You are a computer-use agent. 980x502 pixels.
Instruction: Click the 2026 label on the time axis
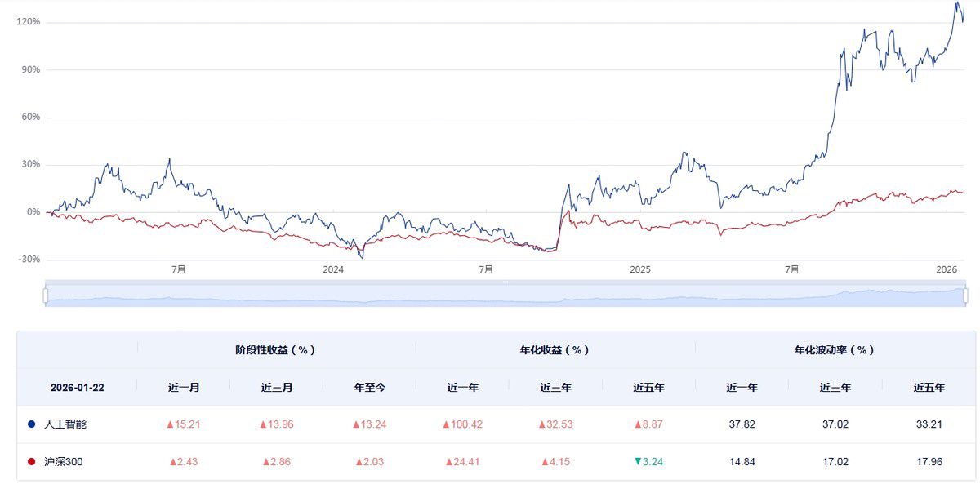tap(947, 269)
